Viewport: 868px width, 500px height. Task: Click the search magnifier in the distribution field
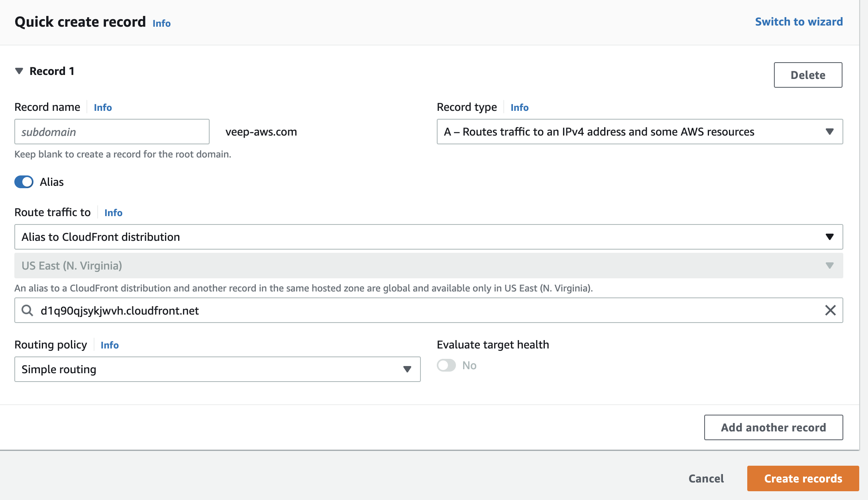click(x=27, y=310)
